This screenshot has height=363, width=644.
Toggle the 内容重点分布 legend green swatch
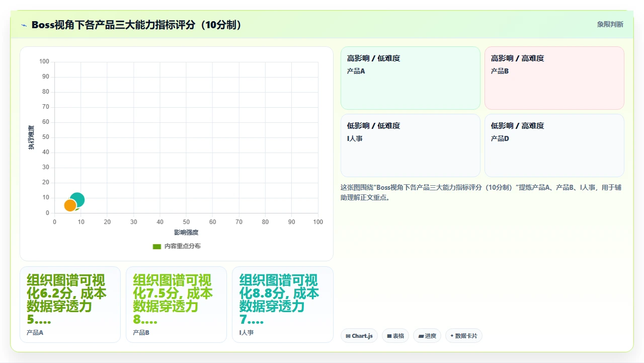click(x=156, y=246)
